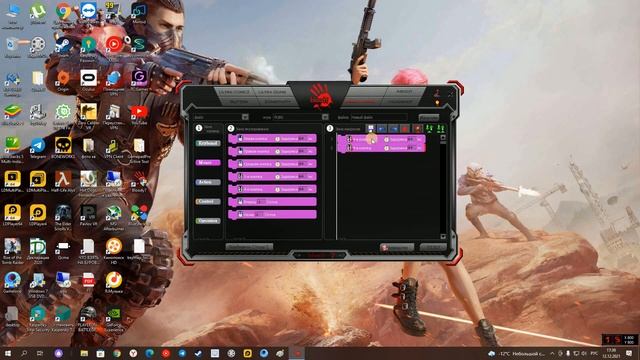The width and height of the screenshot is (640, 360).
Task: Open the TeamViewer desktop icon
Action: pos(88,14)
